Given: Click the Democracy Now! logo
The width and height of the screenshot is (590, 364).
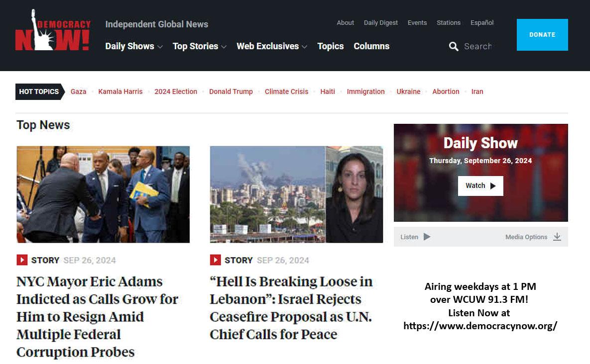Looking at the screenshot, I should point(53,30).
